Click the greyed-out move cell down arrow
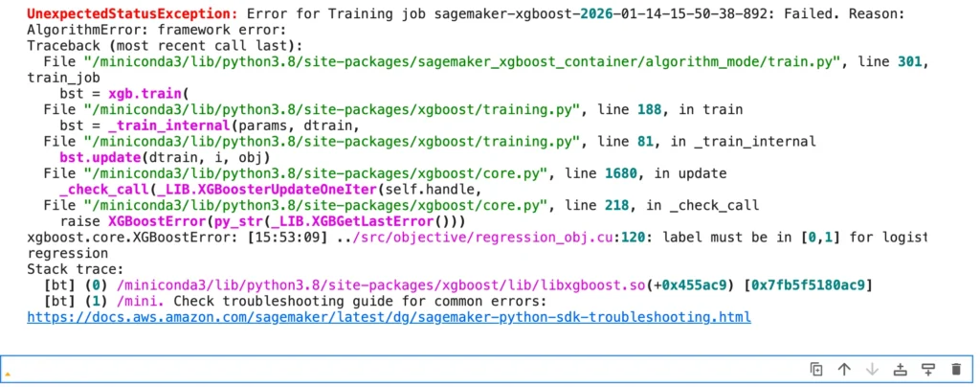The image size is (980, 387). (872, 369)
